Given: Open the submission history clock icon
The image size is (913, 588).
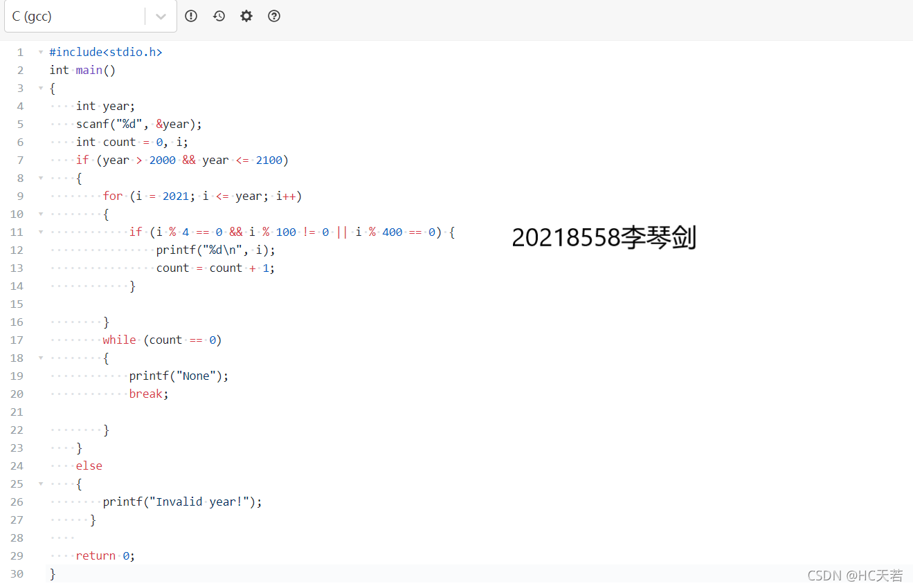Looking at the screenshot, I should coord(219,16).
